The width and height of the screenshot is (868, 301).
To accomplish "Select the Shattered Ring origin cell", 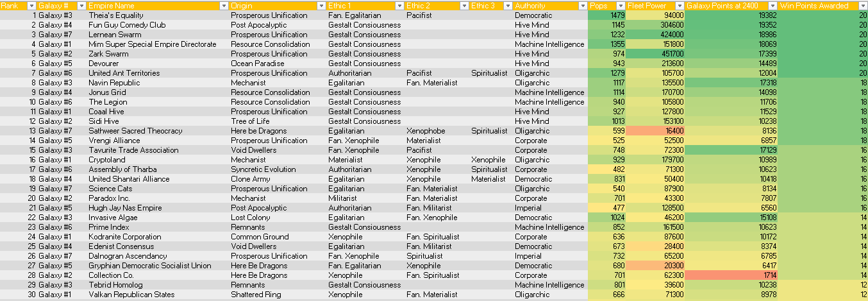I will click(x=278, y=295).
